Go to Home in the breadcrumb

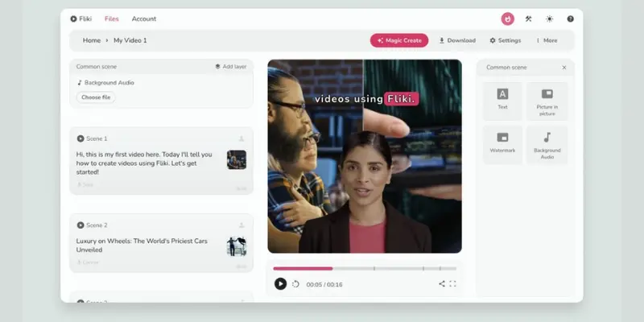tap(92, 40)
